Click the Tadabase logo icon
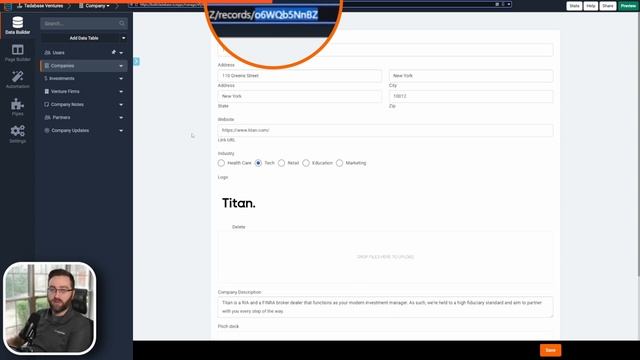Viewport: 640px width, 360px height. pos(7,6)
